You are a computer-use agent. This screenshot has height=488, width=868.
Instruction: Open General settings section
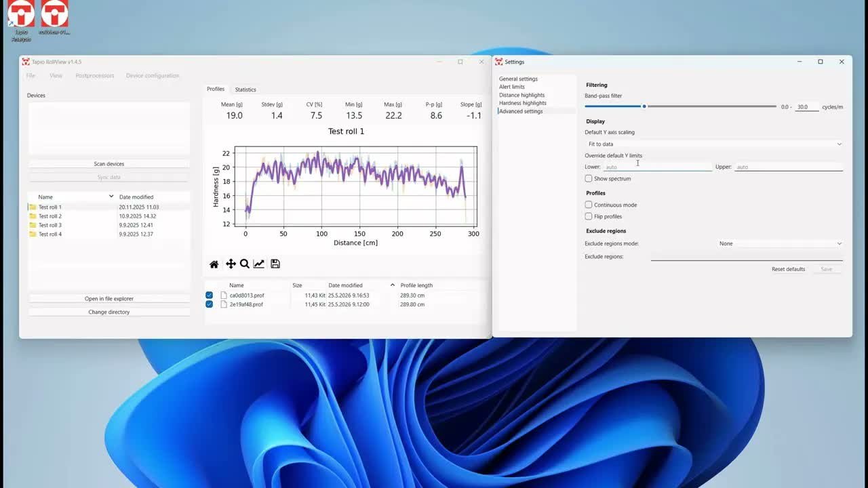(518, 79)
